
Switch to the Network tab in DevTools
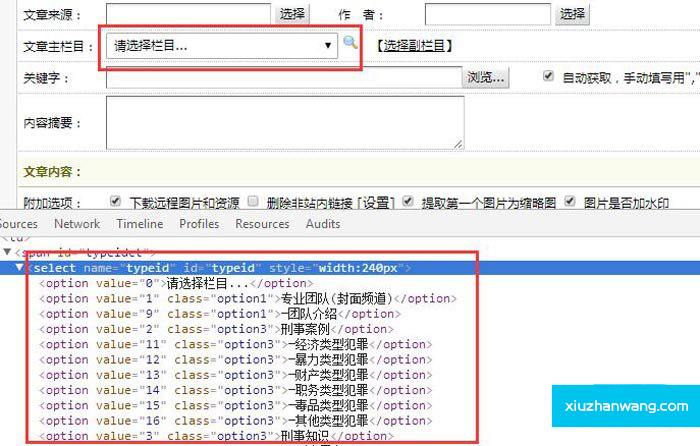point(77,224)
